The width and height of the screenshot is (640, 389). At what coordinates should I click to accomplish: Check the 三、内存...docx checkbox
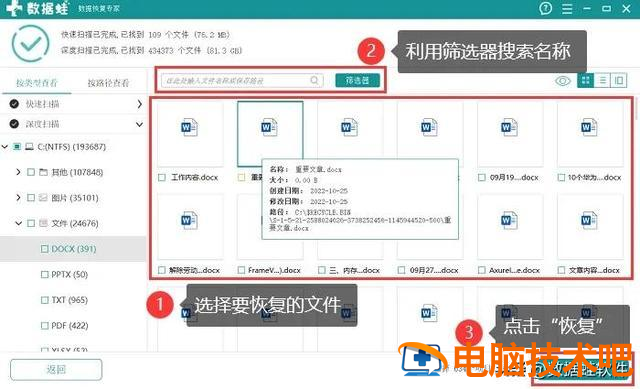tap(322, 270)
